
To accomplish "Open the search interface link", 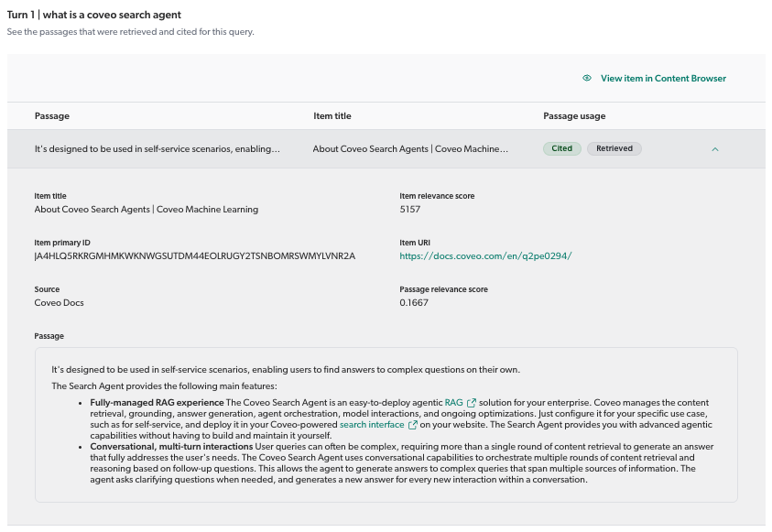I will click(372, 425).
